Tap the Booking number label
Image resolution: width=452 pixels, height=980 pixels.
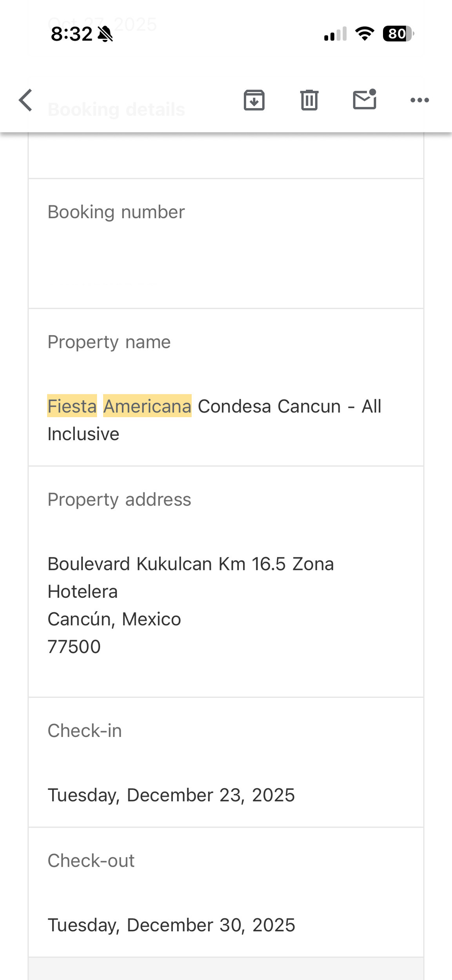[116, 212]
